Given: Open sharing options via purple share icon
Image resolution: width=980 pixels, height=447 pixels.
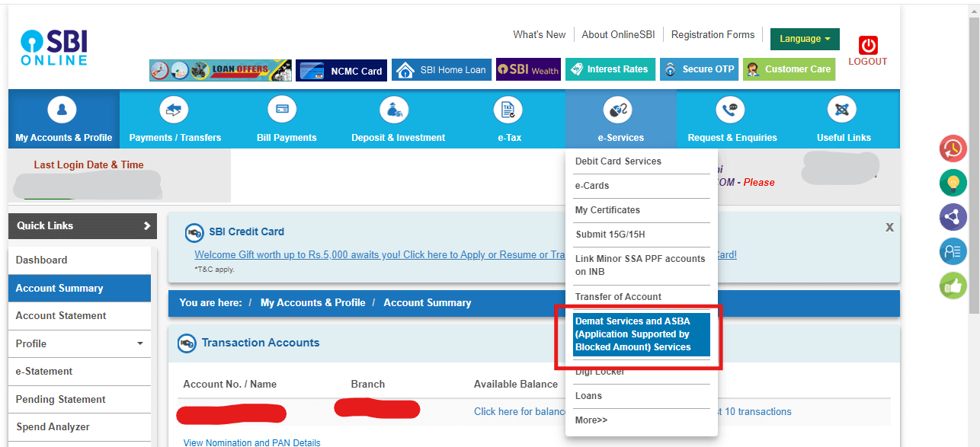Looking at the screenshot, I should [x=953, y=217].
